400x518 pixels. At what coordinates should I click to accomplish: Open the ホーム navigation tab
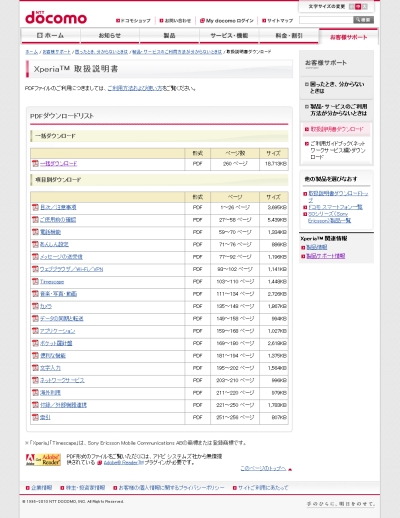point(51,36)
